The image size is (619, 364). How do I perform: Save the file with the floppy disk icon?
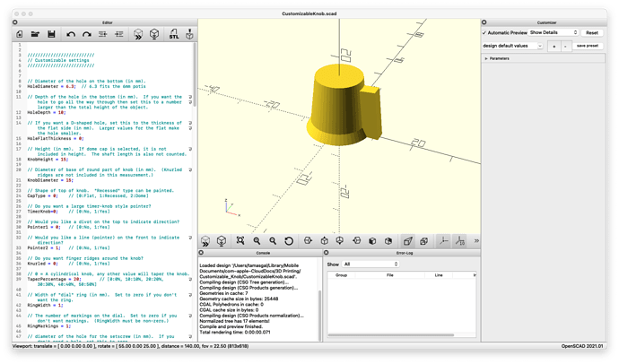pyautogui.click(x=51, y=34)
